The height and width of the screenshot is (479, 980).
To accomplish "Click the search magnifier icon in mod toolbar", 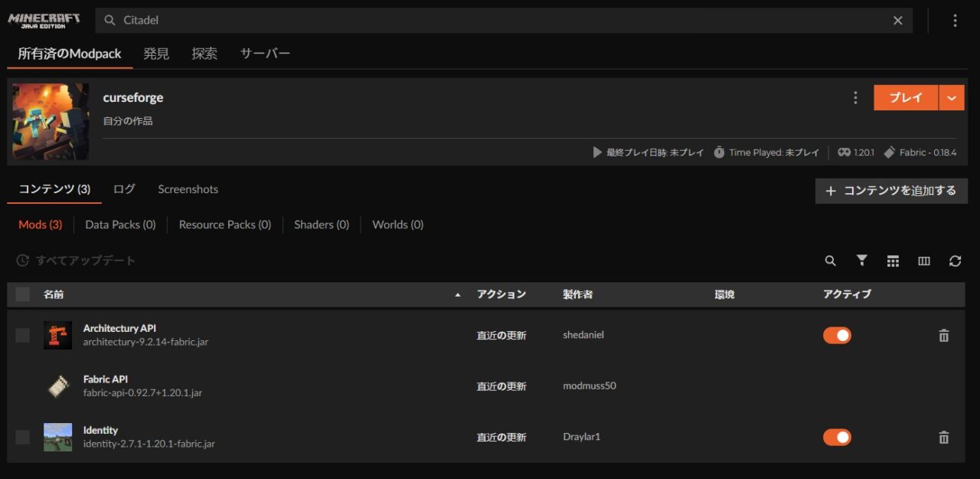I will (x=831, y=261).
